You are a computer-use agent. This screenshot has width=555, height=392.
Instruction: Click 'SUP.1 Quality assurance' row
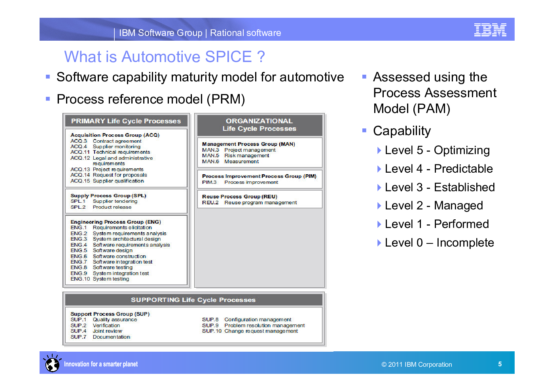coord(104,320)
